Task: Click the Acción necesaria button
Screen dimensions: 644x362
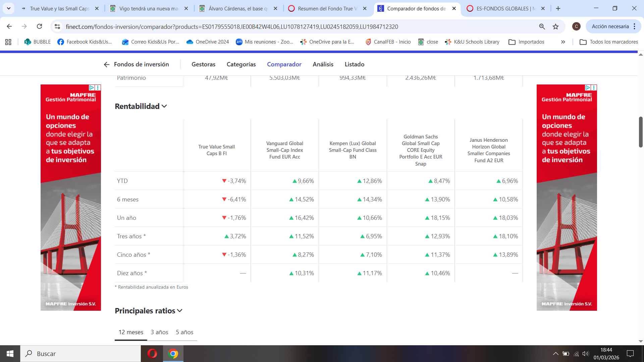Action: (x=610, y=26)
